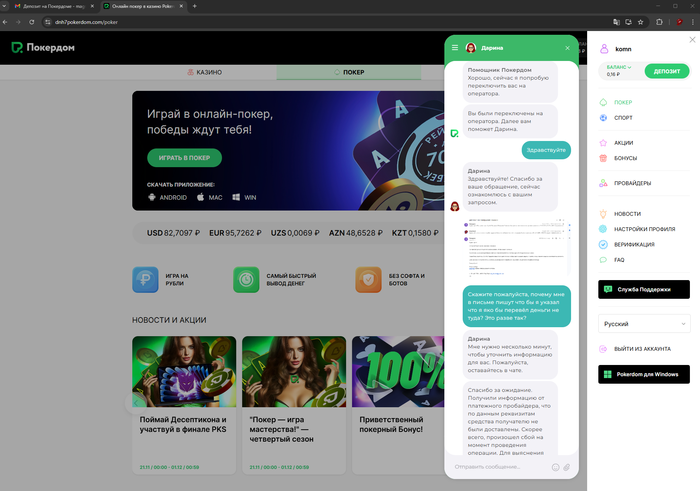Click the install app icon in address bar

[629, 22]
